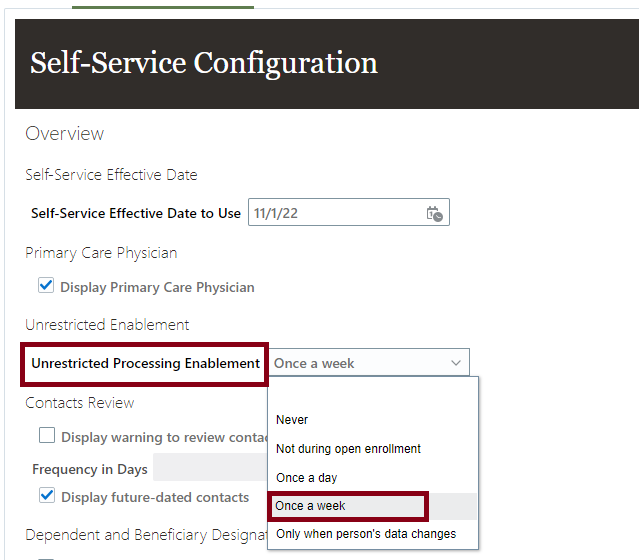Pick Once a day from the list
The image size is (639, 560).
pyautogui.click(x=306, y=478)
